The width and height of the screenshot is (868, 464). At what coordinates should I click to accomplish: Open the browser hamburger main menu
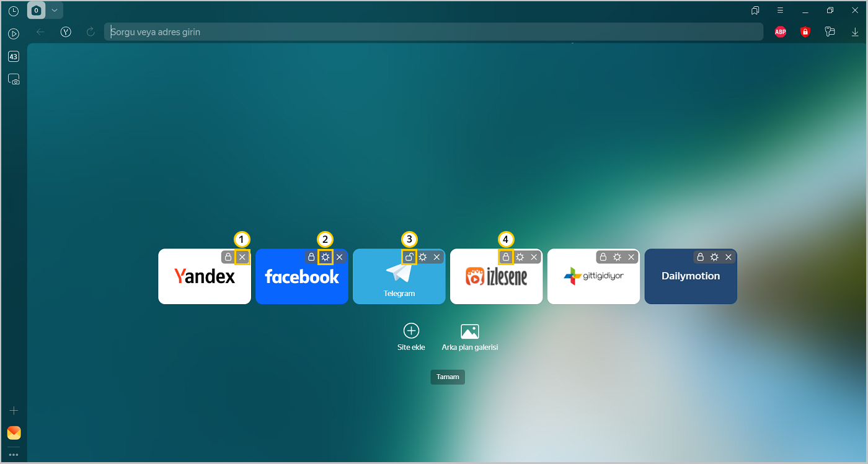pyautogui.click(x=780, y=11)
